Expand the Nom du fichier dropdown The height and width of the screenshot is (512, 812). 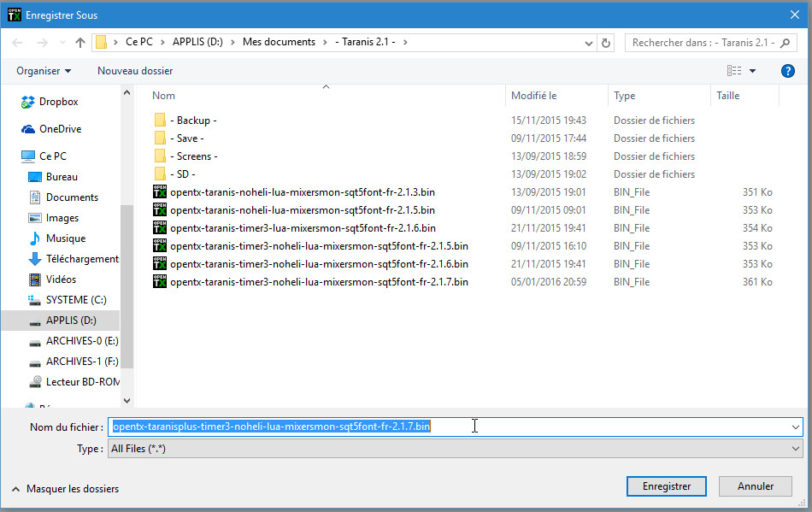point(796,427)
